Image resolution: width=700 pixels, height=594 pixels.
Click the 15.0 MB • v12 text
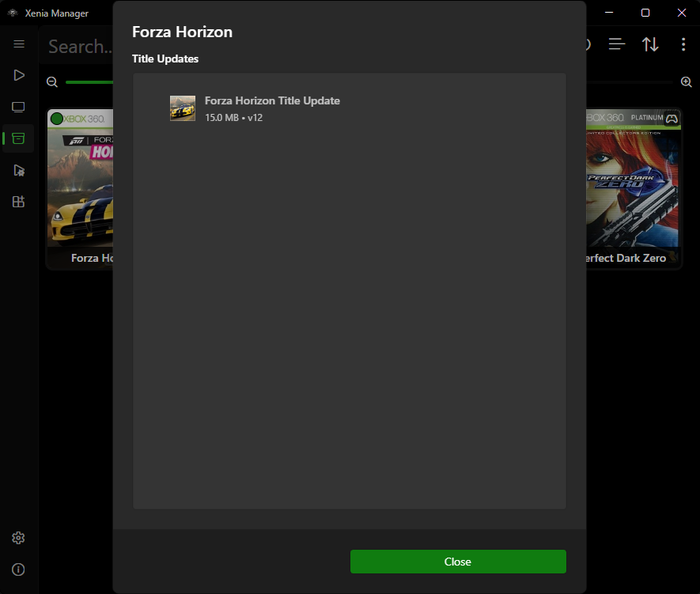coord(233,118)
